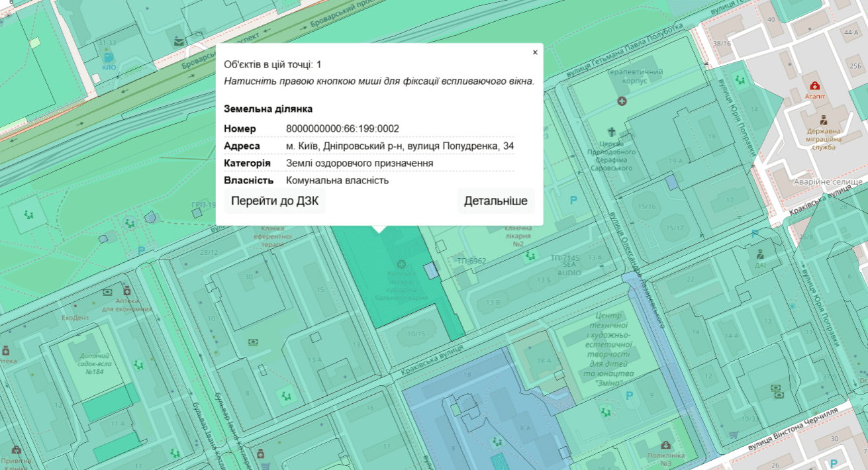The image size is (868, 470).
Task: Click the ДАІ police icon
Action: point(760,254)
